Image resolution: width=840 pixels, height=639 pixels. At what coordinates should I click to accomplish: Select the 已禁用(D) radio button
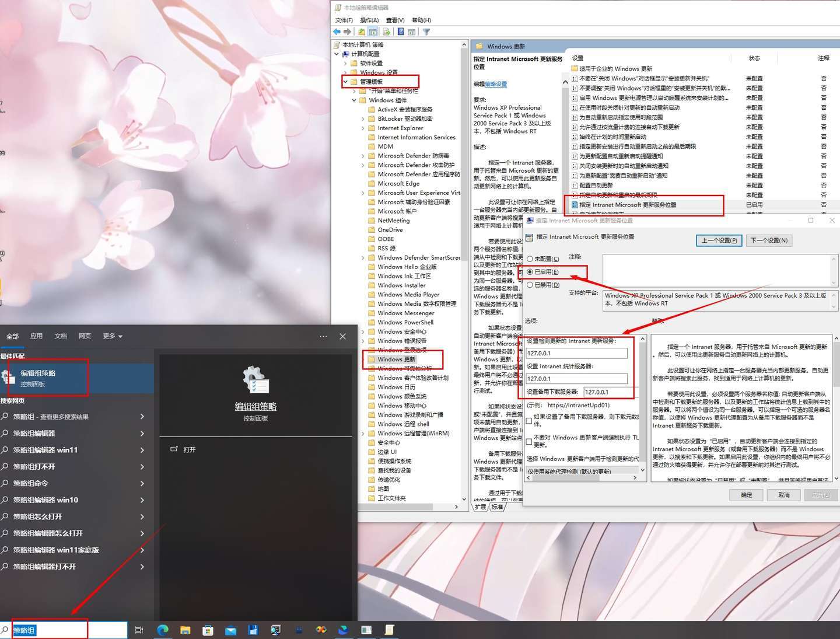pyautogui.click(x=530, y=285)
